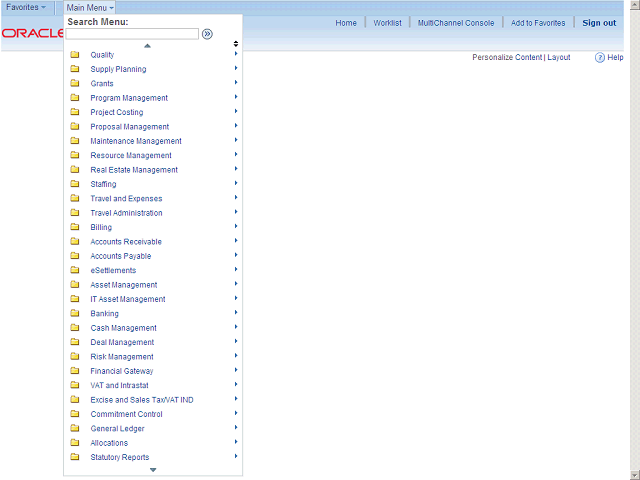The image size is (640, 480).
Task: Click the Oracle logo
Action: coord(32,33)
